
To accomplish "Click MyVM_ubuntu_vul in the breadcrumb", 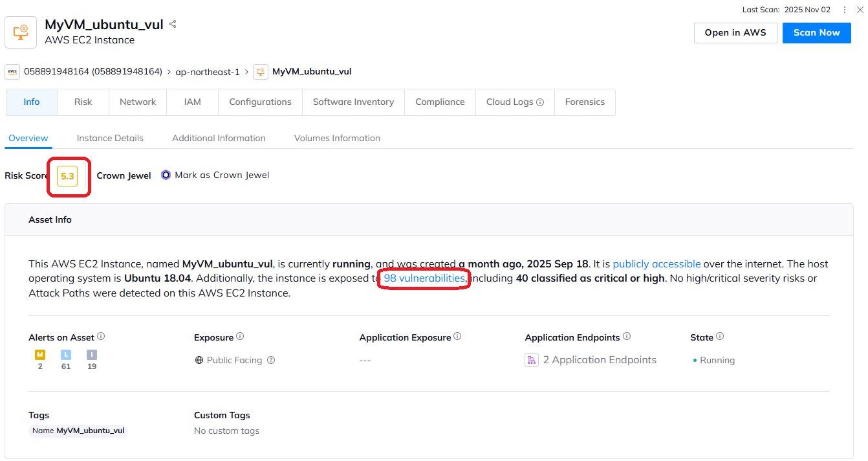I will coord(312,71).
